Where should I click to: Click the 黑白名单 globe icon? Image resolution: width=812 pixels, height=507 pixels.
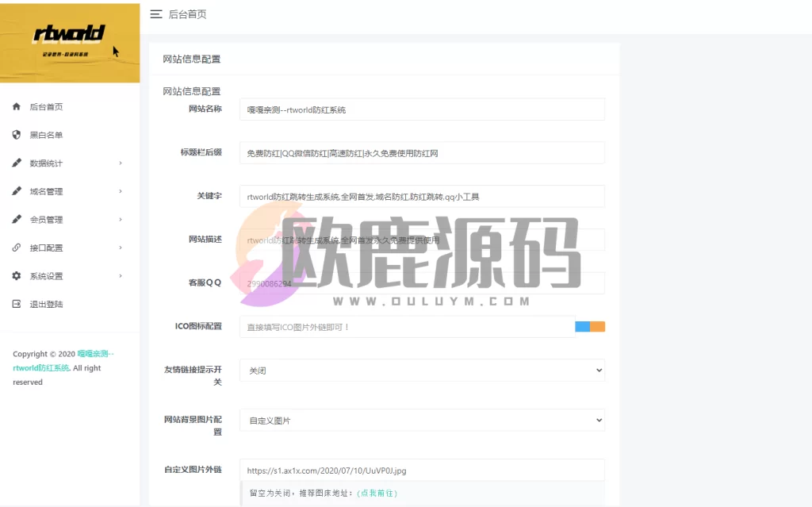pyautogui.click(x=15, y=134)
